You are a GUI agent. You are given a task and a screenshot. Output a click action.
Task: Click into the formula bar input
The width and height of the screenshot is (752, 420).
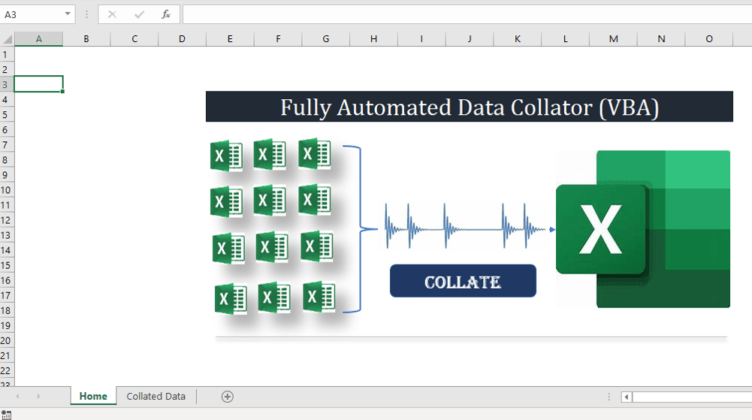(x=467, y=14)
